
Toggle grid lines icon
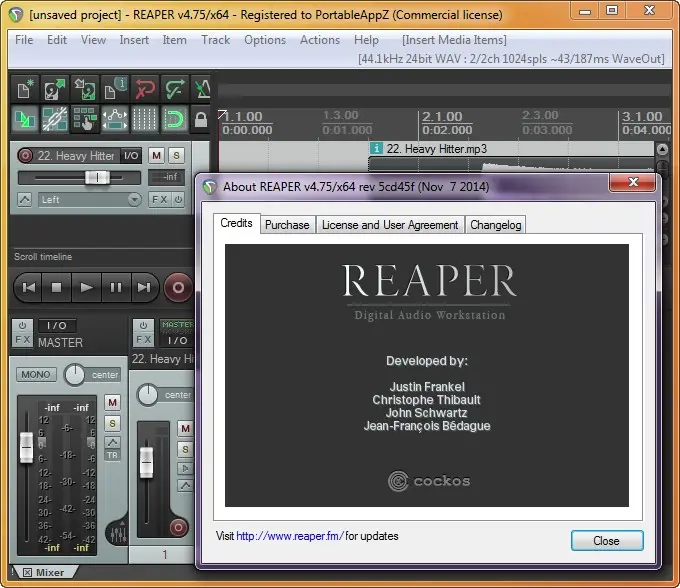pos(144,118)
